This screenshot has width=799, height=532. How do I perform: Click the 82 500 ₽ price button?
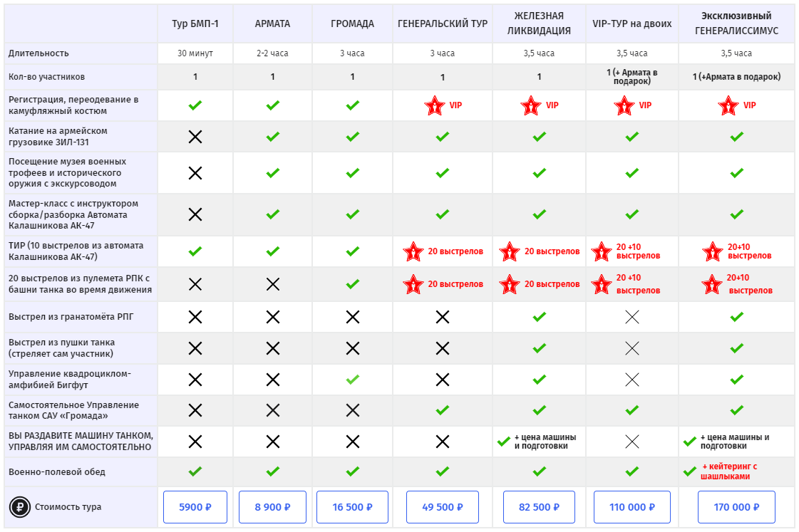tap(539, 508)
